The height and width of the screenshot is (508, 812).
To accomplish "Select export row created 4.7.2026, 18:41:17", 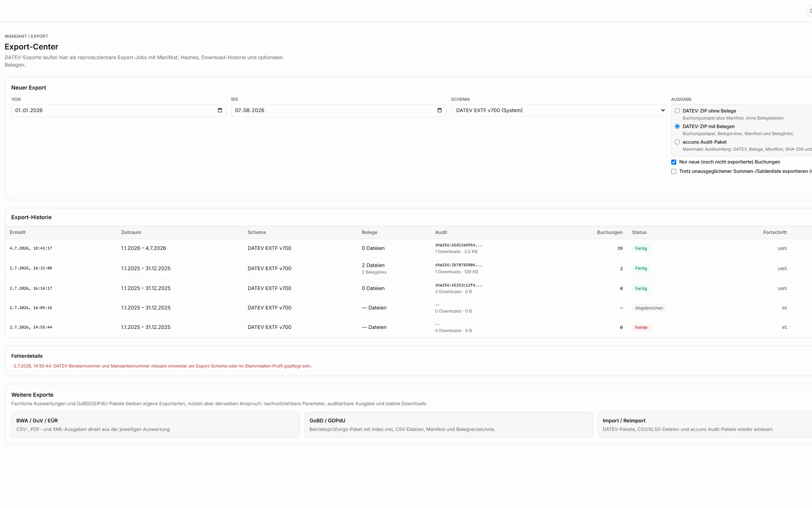I will 408,248.
